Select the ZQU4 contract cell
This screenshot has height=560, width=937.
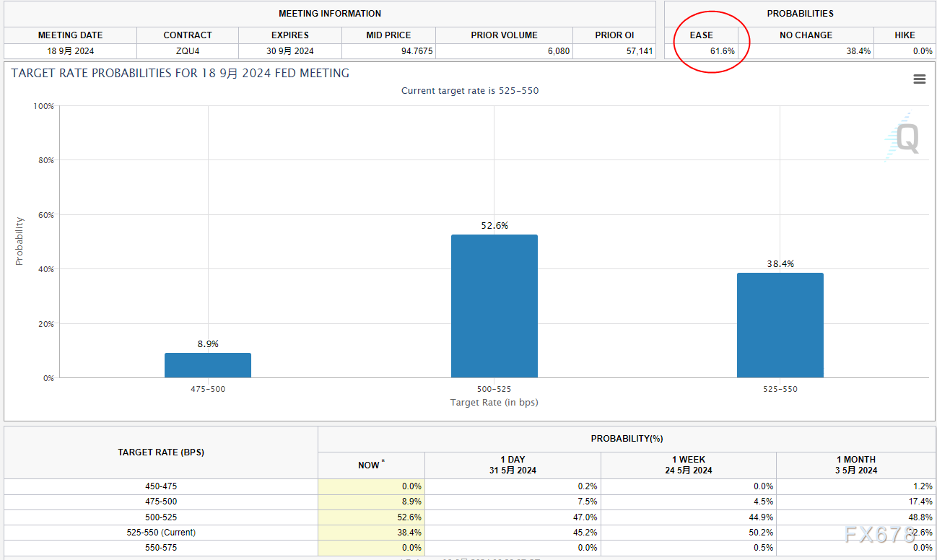point(188,51)
